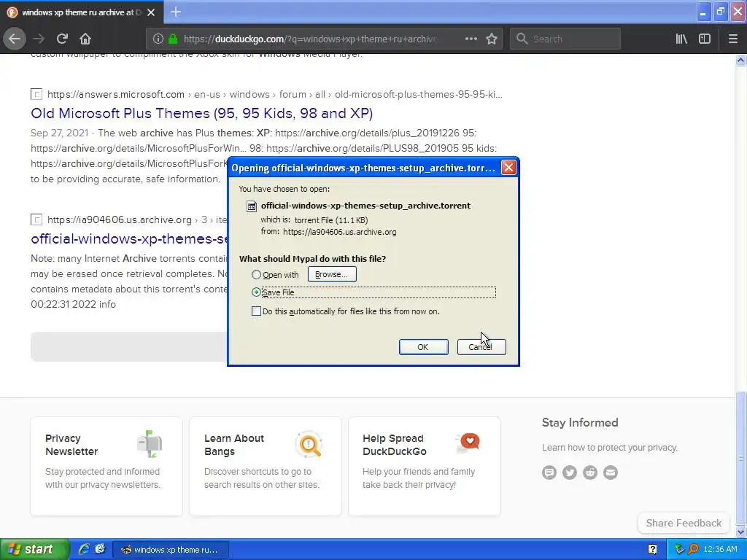Open the Windows start menu
The height and width of the screenshot is (560, 747).
[34, 549]
